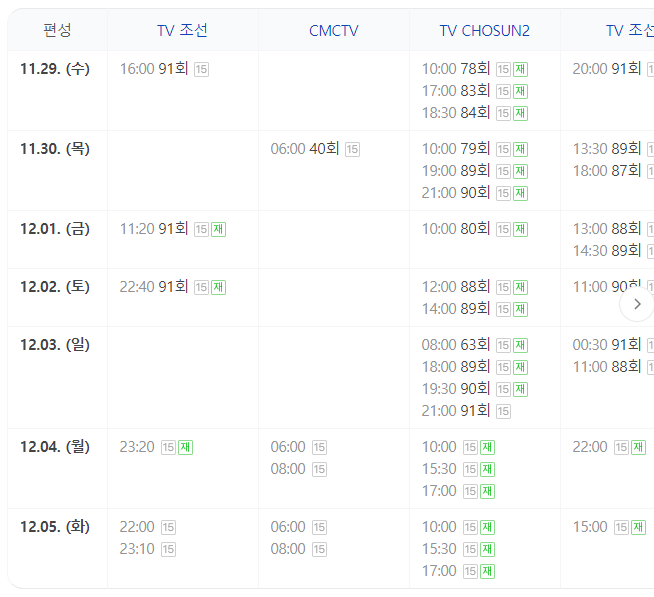654x597 pixels.
Task: Select the 12.02. (토) date row label
Action: (x=55, y=287)
